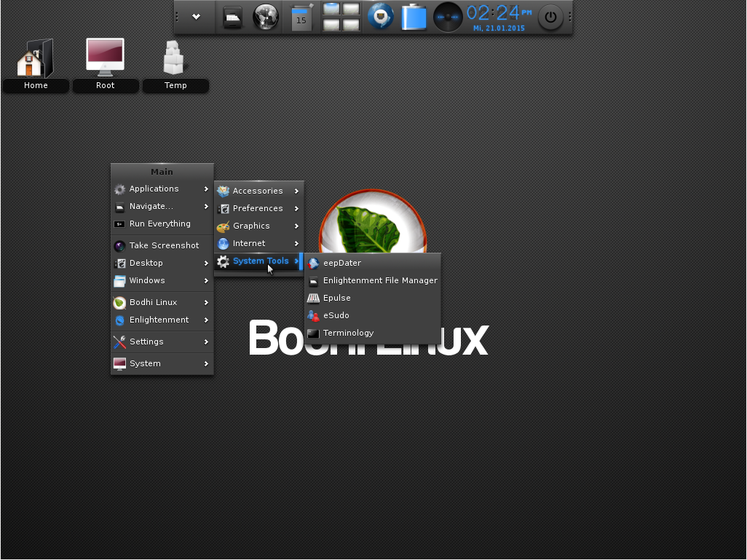Click the Bodhi Linux leaf icon

click(119, 303)
